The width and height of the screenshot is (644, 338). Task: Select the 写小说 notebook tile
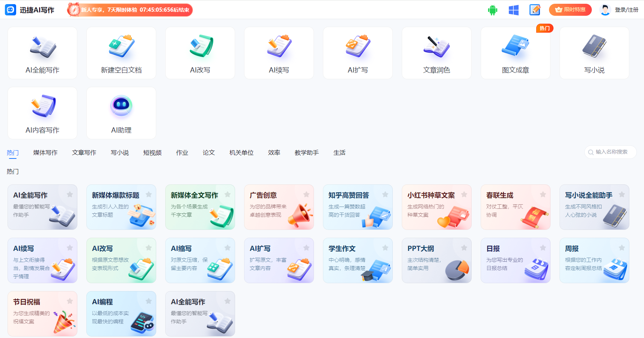coord(594,53)
